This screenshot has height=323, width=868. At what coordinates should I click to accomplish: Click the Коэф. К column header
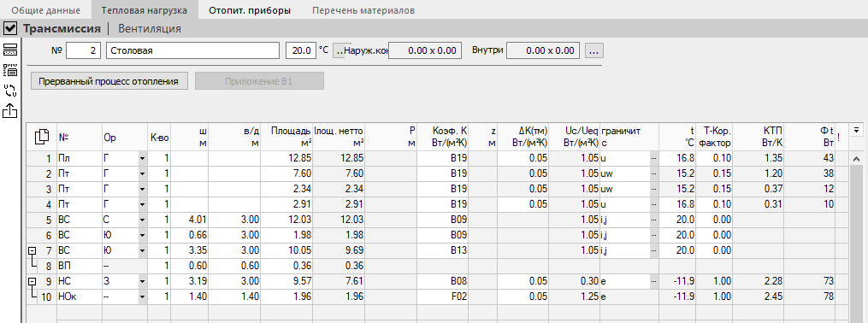442,137
